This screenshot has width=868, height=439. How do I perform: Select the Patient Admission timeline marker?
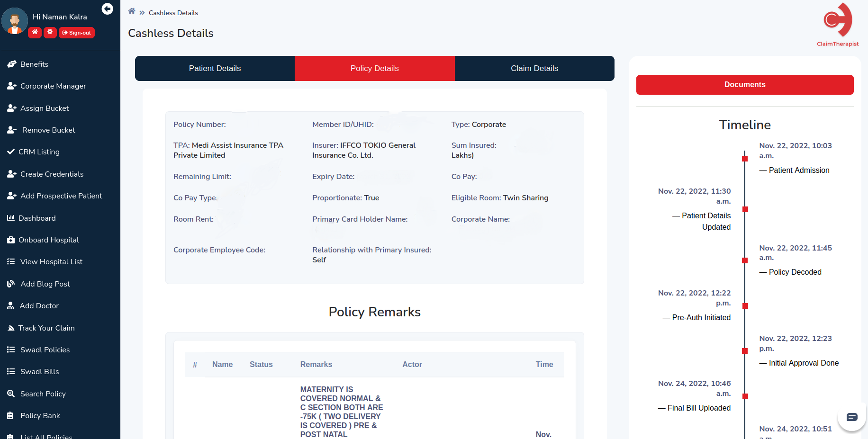[745, 159]
